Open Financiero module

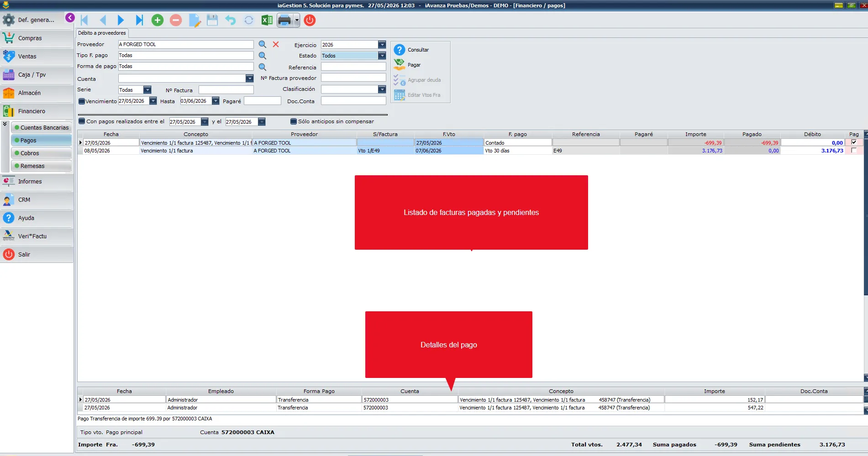(x=37, y=111)
